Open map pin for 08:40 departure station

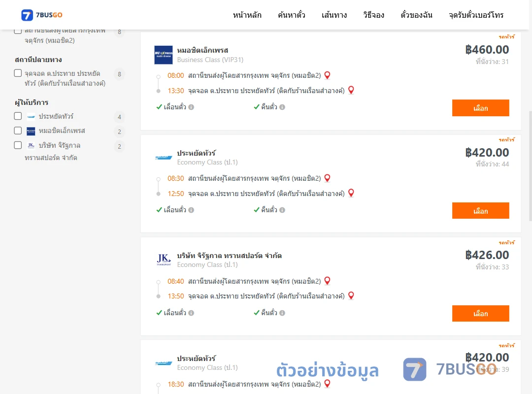point(328,281)
